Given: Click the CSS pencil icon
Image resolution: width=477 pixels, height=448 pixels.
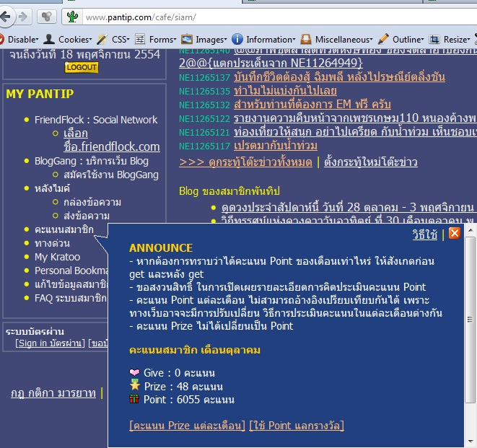Looking at the screenshot, I should [x=102, y=39].
